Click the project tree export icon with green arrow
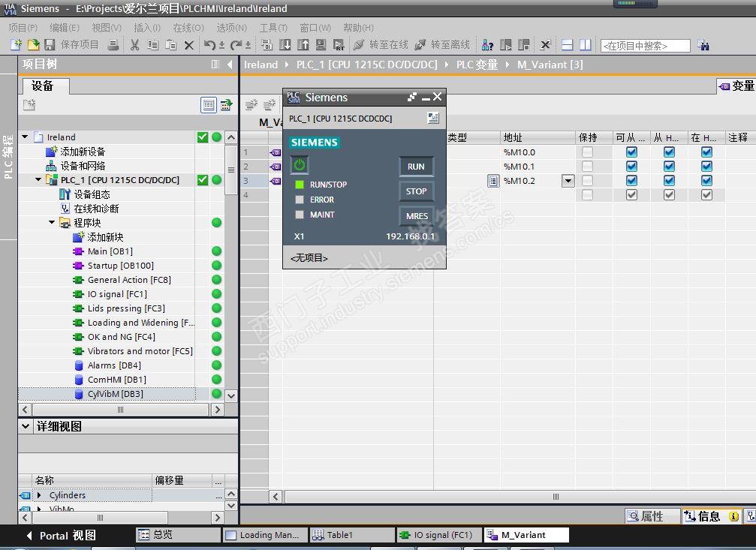 click(226, 104)
